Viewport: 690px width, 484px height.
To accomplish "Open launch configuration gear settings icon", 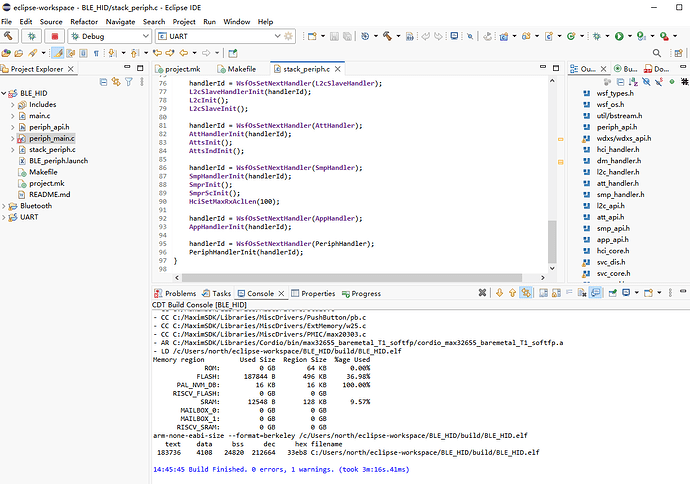I will (x=288, y=36).
